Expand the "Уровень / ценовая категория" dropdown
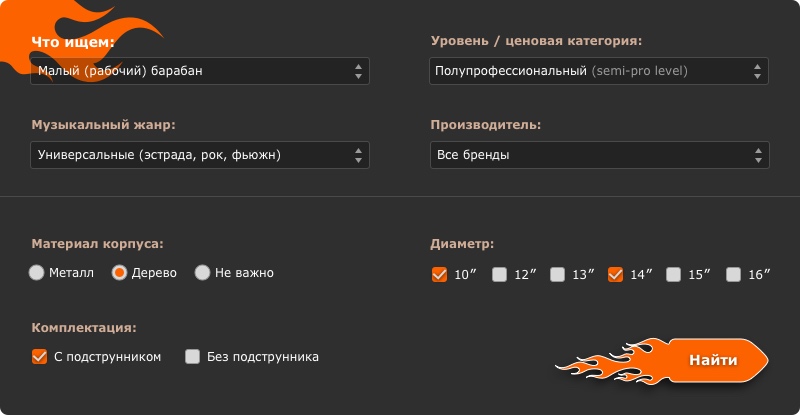 600,71
